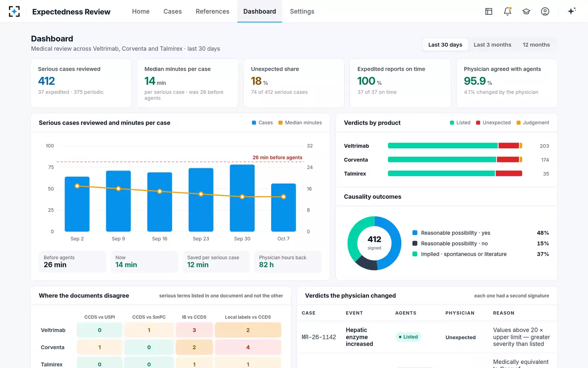
Task: Open the Settings tab
Action: (x=302, y=11)
